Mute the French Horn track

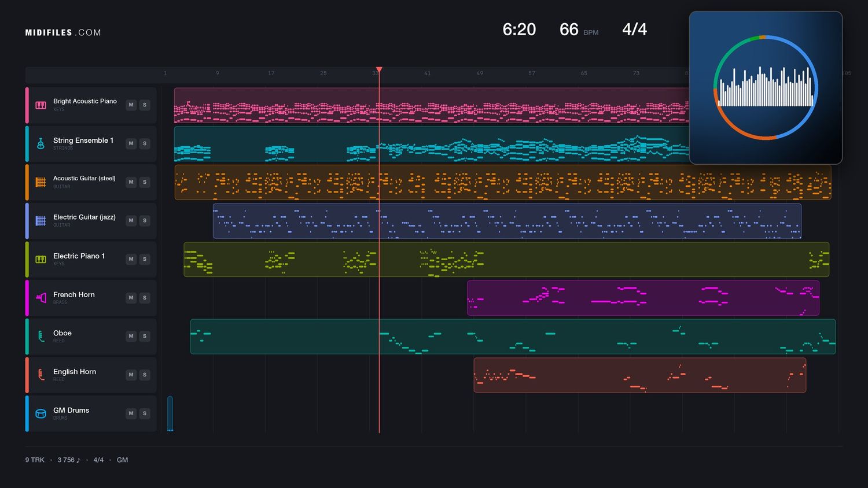(x=131, y=298)
